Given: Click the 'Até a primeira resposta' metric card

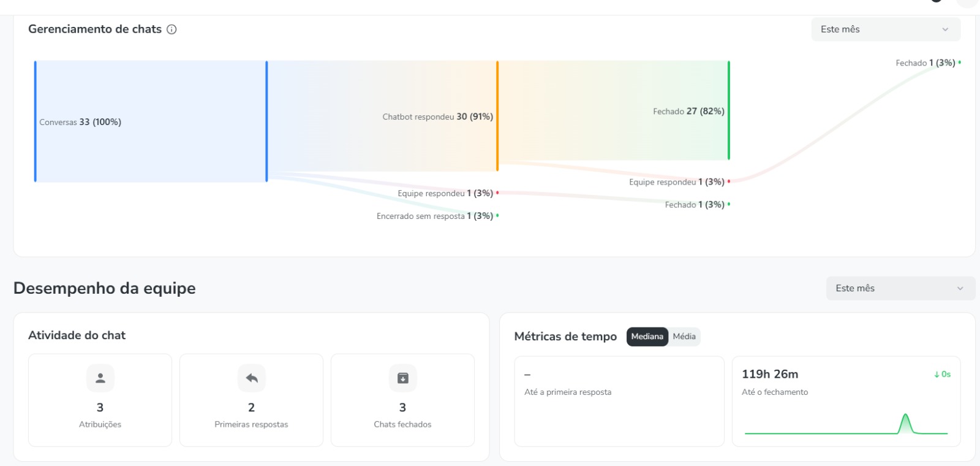Looking at the screenshot, I should [x=619, y=402].
